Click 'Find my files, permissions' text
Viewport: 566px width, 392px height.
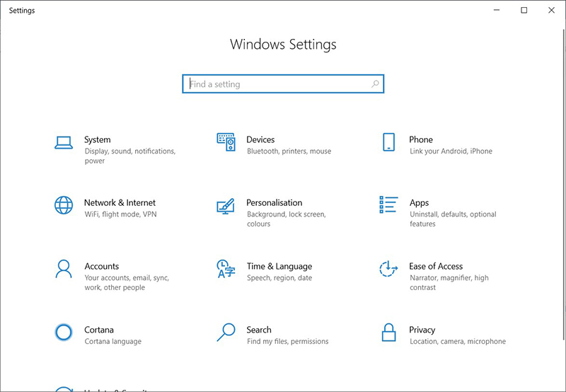coord(288,342)
